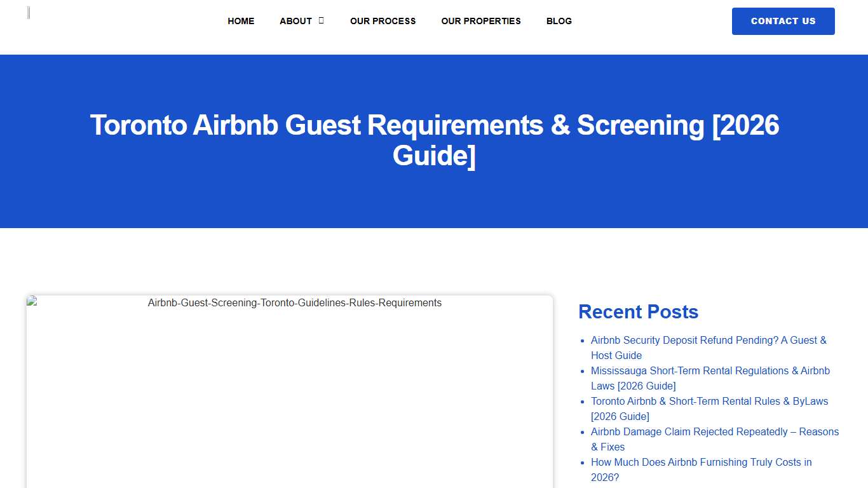Select HOME in the navigation bar
The image size is (868, 488).
click(241, 21)
